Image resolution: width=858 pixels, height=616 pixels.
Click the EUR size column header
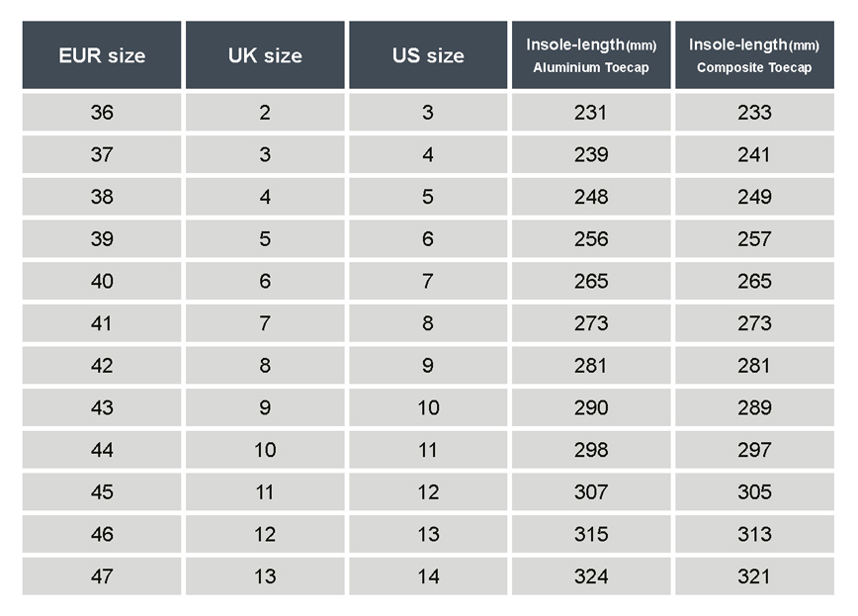click(102, 54)
